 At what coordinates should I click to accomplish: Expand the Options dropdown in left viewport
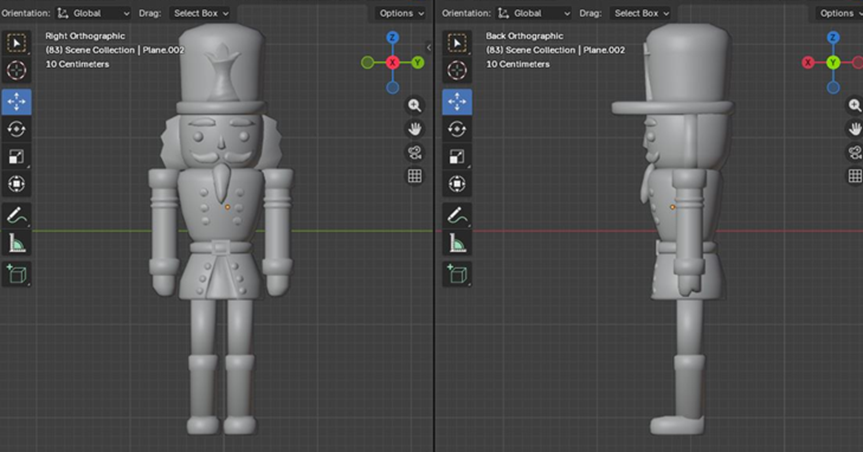click(x=400, y=13)
